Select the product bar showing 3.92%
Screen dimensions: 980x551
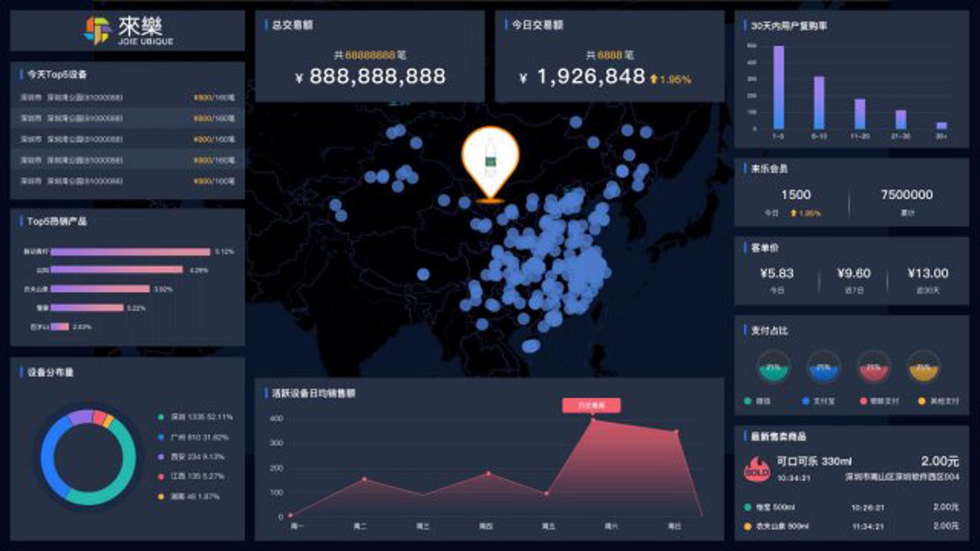pyautogui.click(x=100, y=289)
